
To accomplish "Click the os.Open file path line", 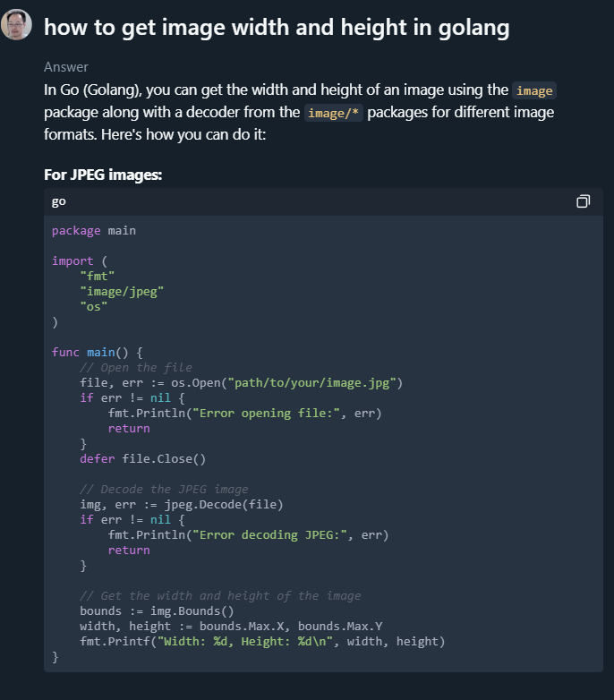I will pyautogui.click(x=242, y=382).
